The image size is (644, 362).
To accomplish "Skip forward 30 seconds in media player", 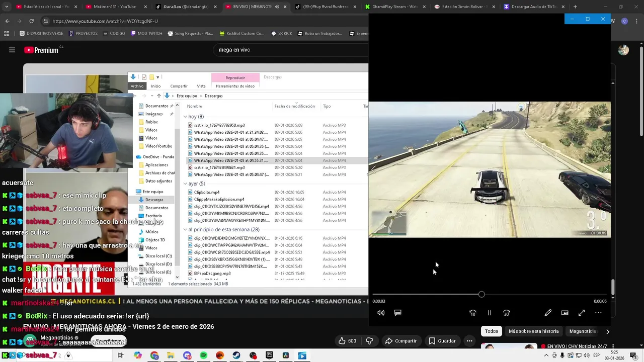I will coord(506,313).
